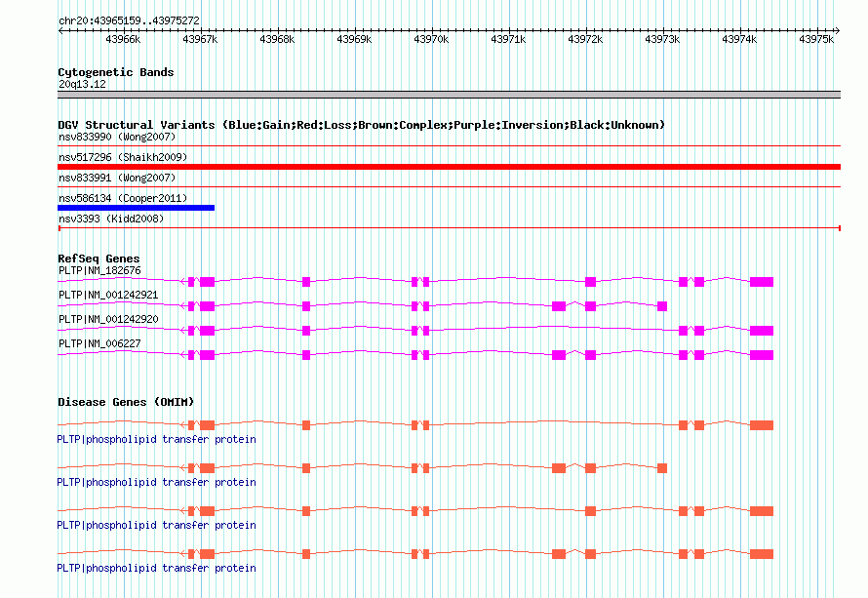Click the 43975k ruler tick label
Screen dimensions: 868x598
816,39
